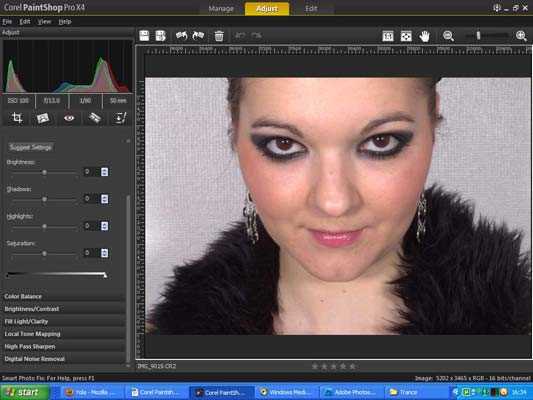Expand the High Pass Sharpen section
Viewport: 533px width, 400px height.
64,347
